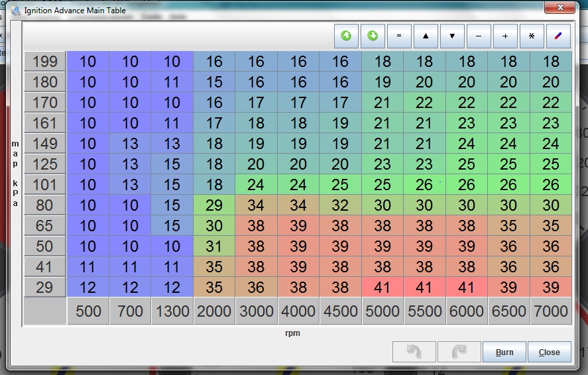Select the 65 kPa row header

(x=45, y=226)
